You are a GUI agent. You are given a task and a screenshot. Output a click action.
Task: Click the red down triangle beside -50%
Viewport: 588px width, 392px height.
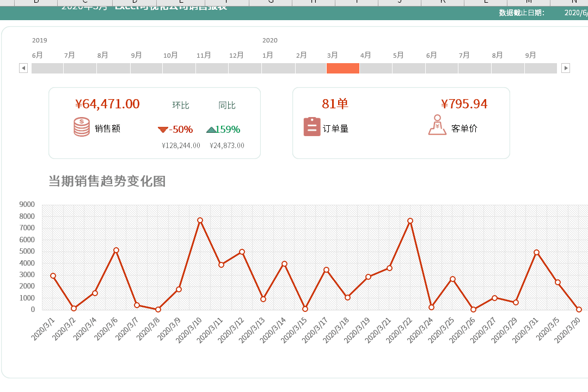(163, 130)
